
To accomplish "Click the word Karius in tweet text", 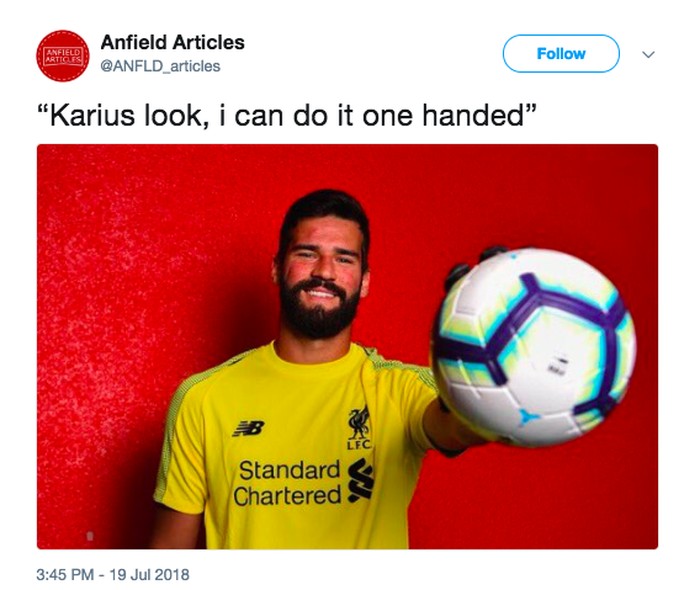I will tap(92, 115).
